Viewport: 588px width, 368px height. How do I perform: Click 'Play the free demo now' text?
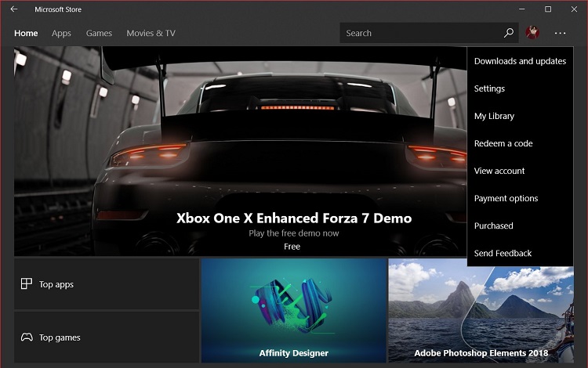point(294,233)
